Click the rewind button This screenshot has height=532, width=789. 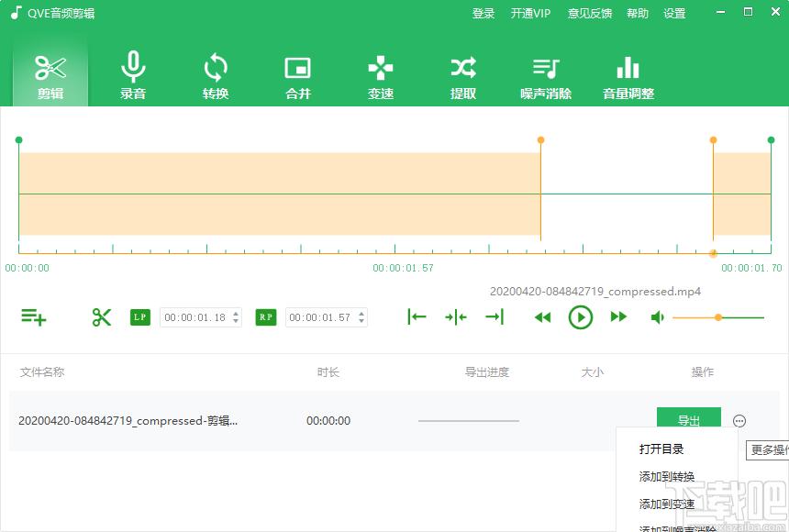tap(542, 317)
